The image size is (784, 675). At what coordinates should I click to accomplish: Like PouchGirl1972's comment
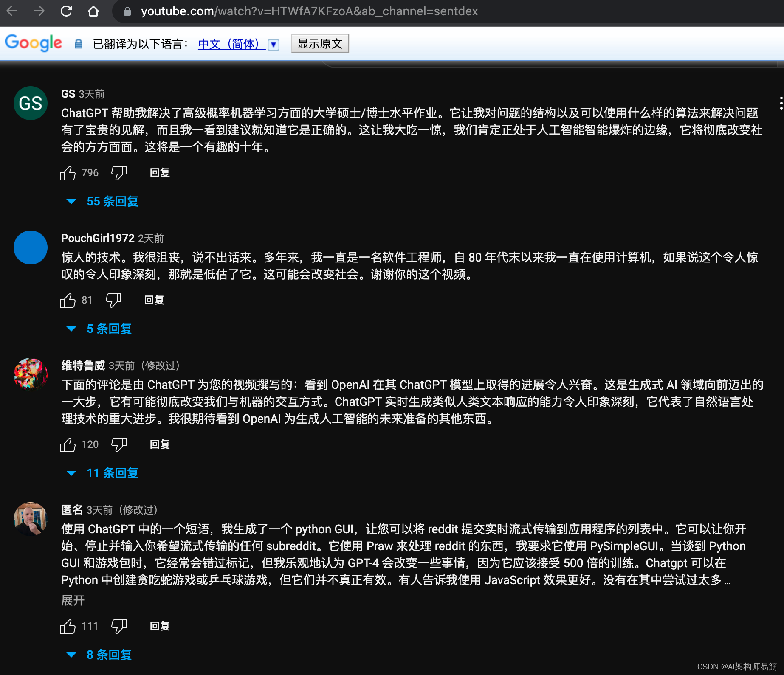coord(68,300)
